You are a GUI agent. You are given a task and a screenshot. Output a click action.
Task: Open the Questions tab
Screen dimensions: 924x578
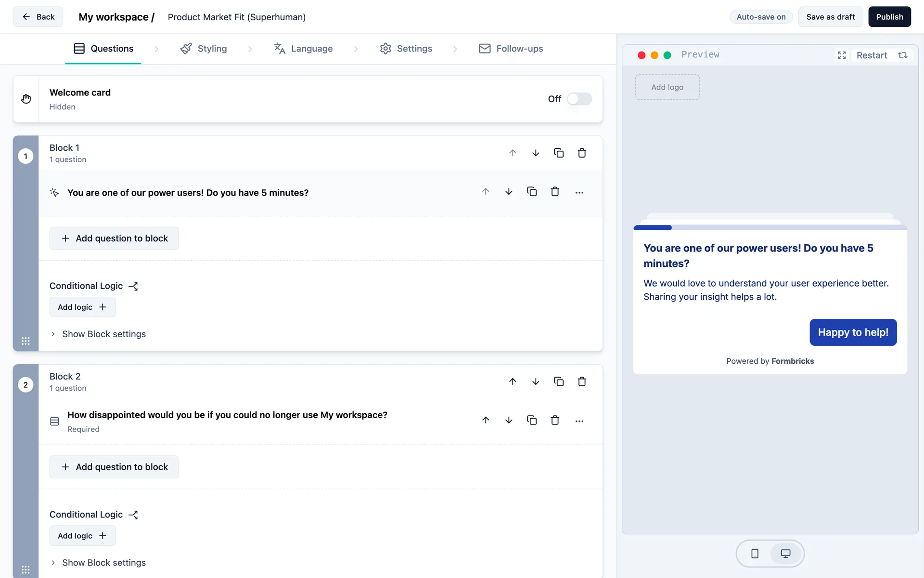103,49
